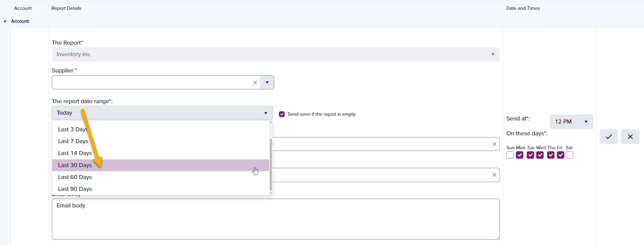This screenshot has height=245, width=644.
Task: Click the Report Details column header
Action: [66, 8]
